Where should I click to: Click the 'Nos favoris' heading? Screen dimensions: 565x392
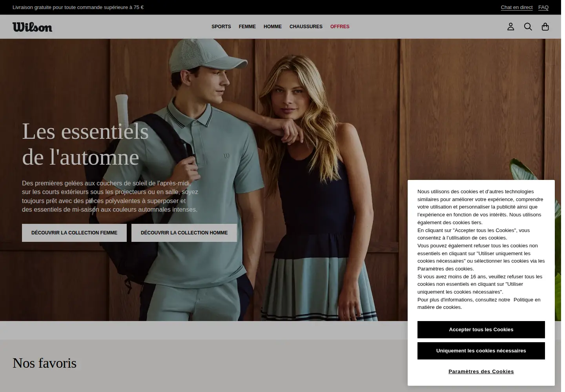pos(44,363)
